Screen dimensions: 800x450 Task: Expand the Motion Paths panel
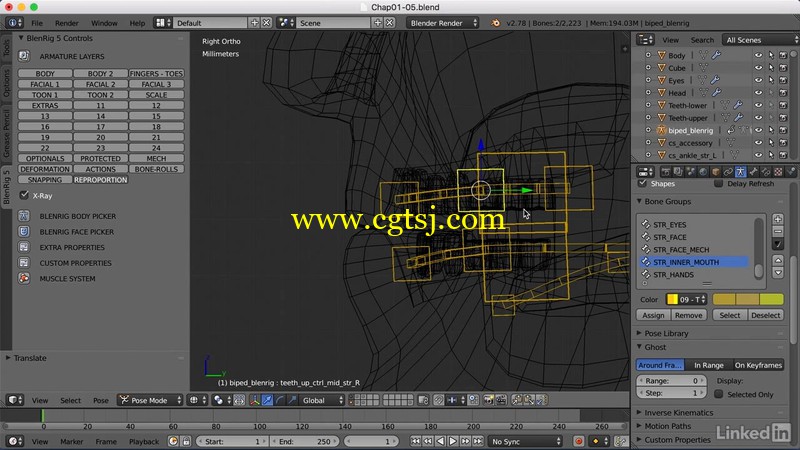click(x=639, y=426)
